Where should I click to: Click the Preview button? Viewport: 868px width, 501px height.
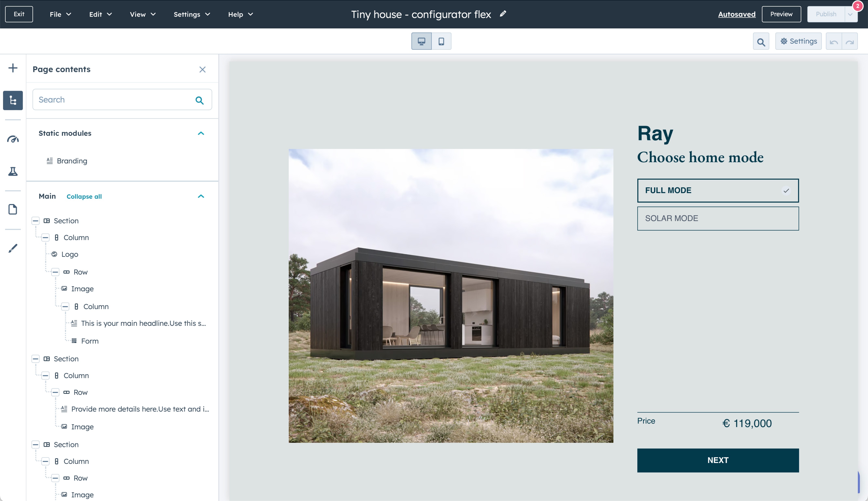(x=781, y=14)
